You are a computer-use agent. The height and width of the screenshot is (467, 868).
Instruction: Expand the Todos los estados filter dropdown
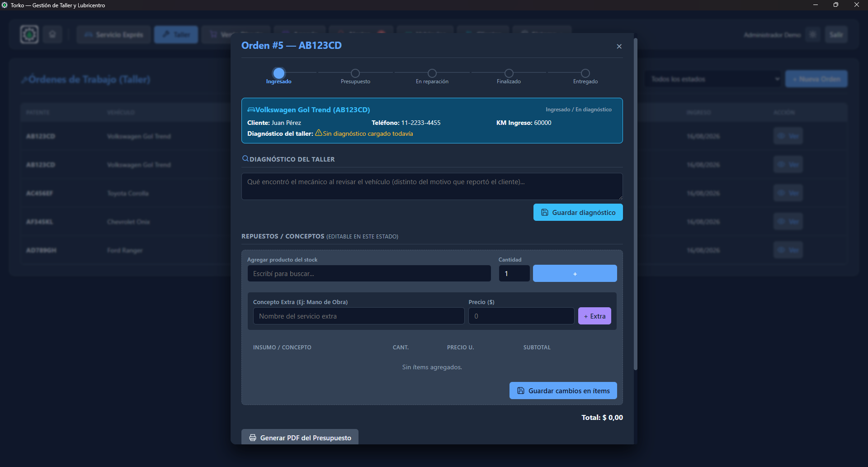point(715,79)
